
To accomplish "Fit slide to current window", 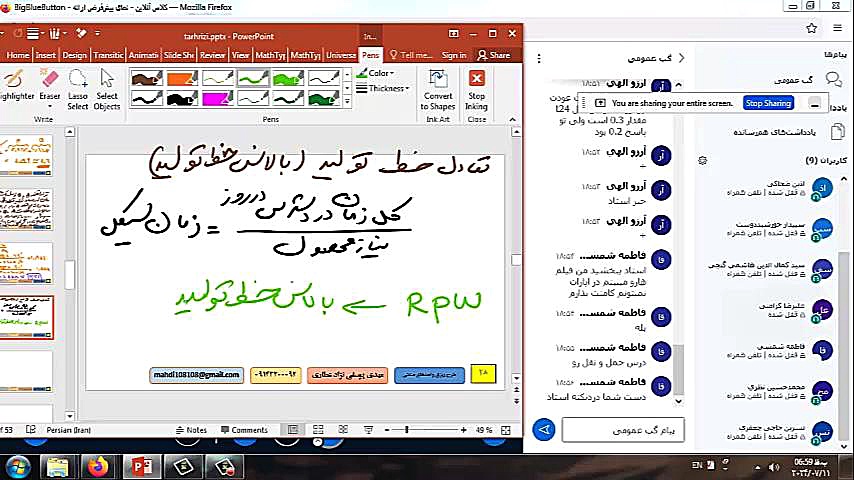I will [506, 430].
